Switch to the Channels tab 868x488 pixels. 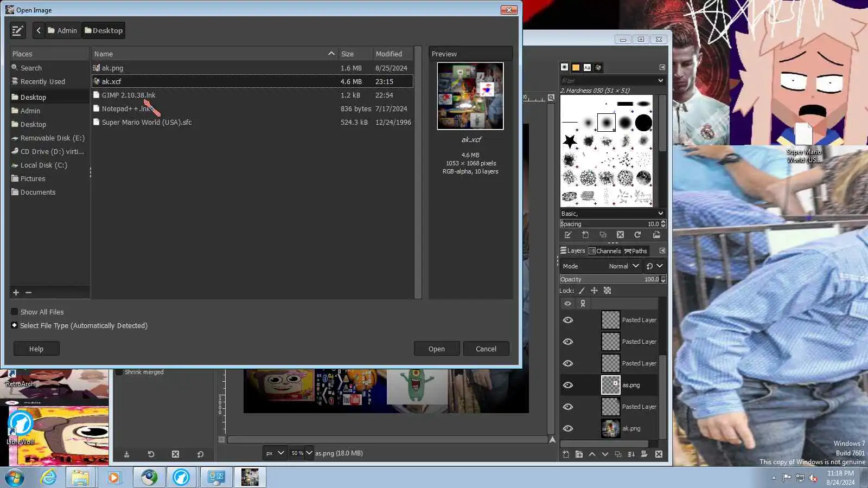(x=605, y=251)
